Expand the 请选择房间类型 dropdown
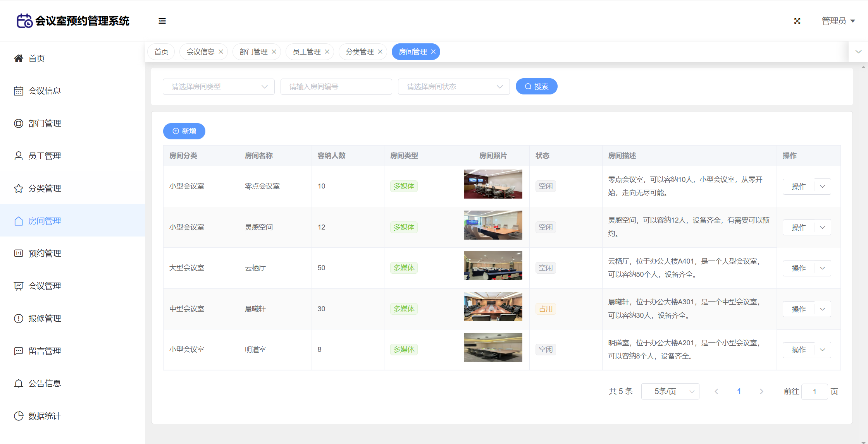The image size is (868, 444). click(x=219, y=87)
